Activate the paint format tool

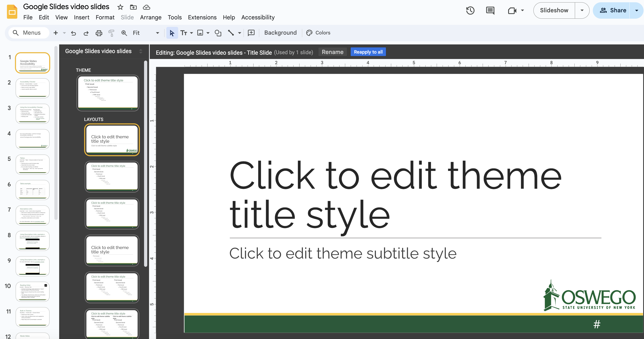111,33
